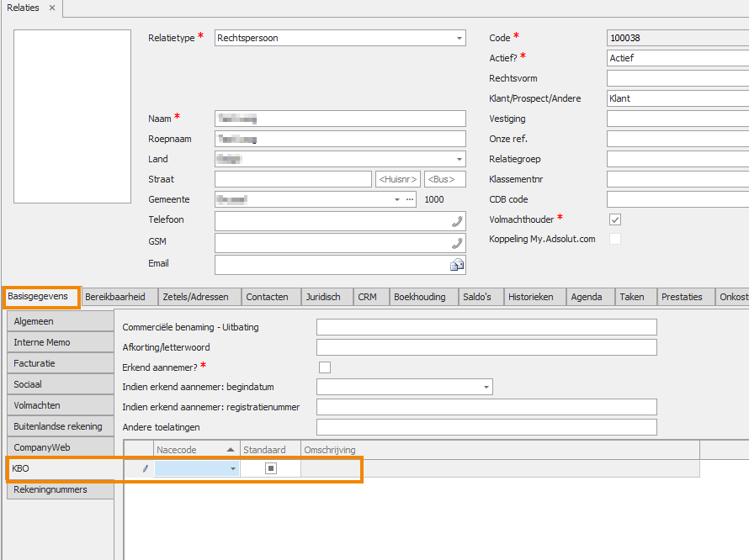The width and height of the screenshot is (749, 560).
Task: Click the phone icon beside GSM field
Action: pos(457,241)
